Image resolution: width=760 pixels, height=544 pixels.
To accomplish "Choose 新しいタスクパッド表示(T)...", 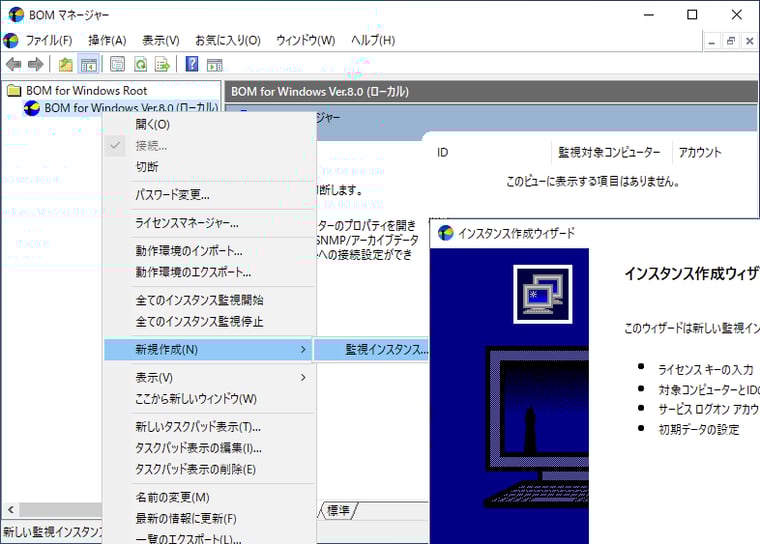I will click(209, 427).
